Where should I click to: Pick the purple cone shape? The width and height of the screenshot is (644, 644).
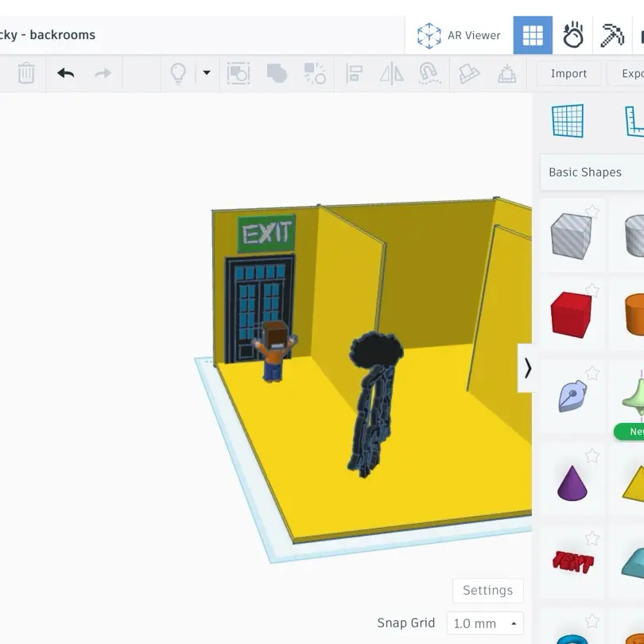(572, 483)
